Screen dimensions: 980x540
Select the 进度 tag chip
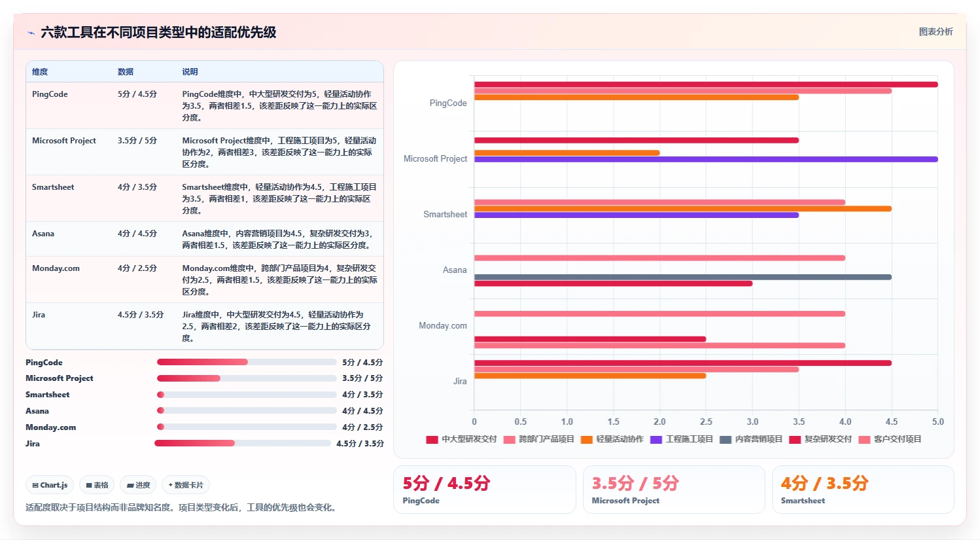click(138, 485)
